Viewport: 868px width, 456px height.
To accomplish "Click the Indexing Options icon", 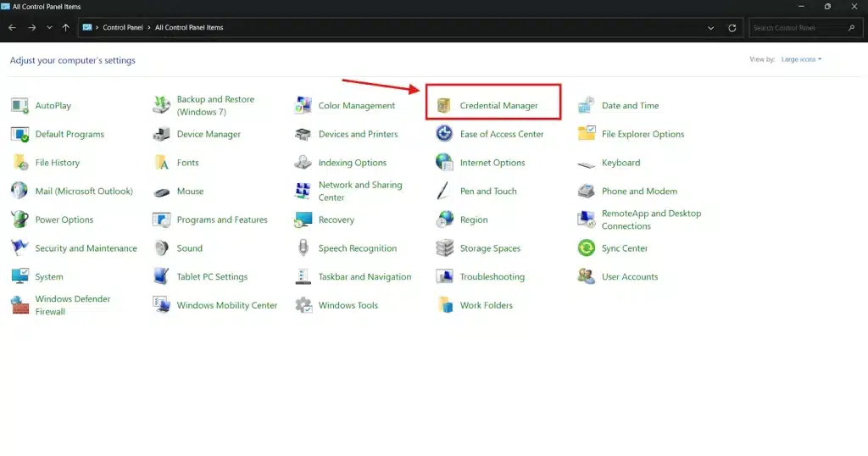I will [303, 162].
